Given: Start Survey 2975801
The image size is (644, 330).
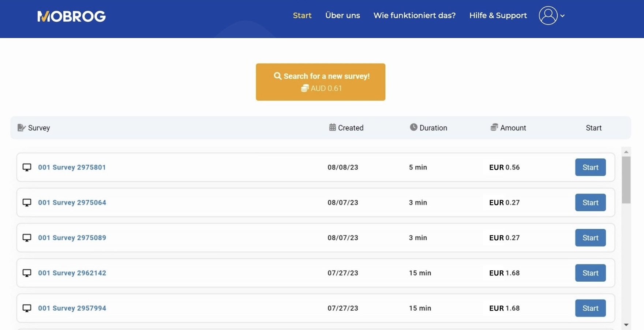Looking at the screenshot, I should pyautogui.click(x=590, y=167).
